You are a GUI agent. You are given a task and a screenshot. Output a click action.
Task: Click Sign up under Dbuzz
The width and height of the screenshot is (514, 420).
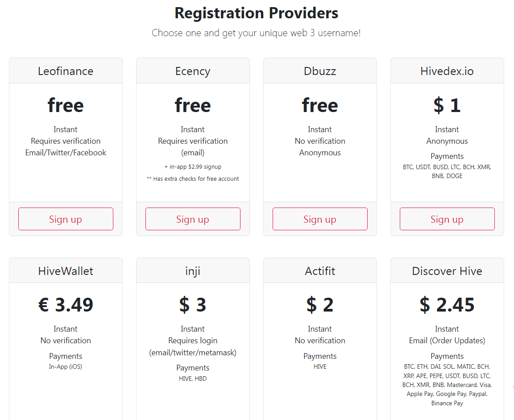(x=320, y=219)
